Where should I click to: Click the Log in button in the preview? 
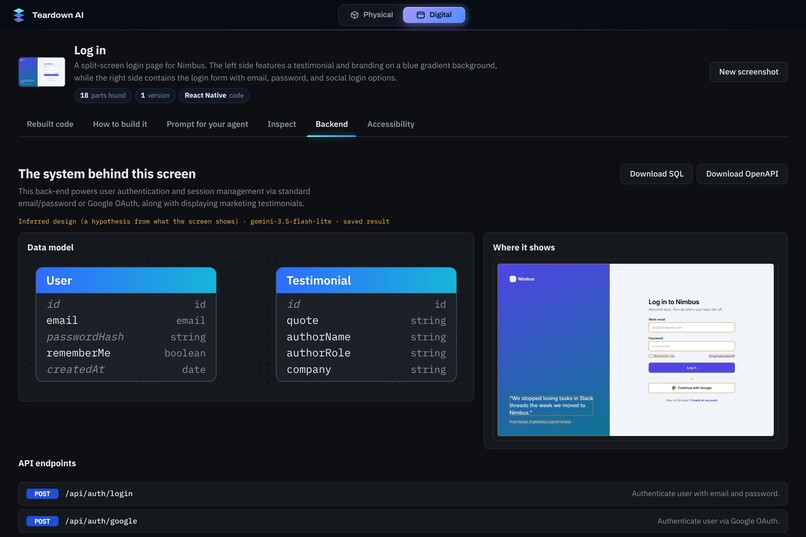point(691,368)
